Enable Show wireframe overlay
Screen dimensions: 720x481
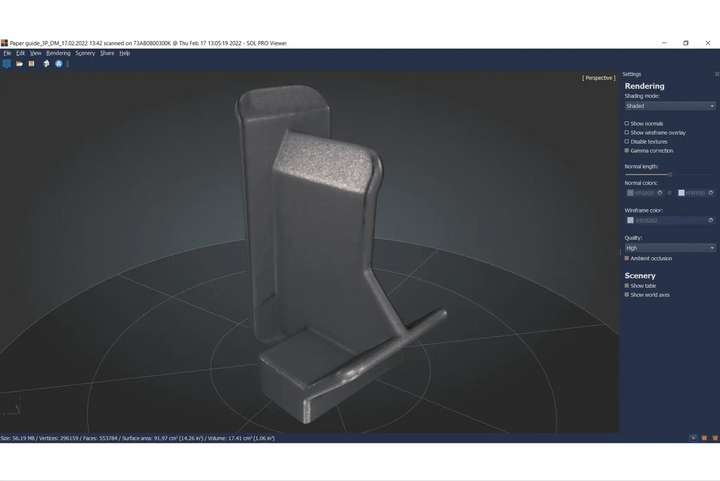(x=626, y=133)
